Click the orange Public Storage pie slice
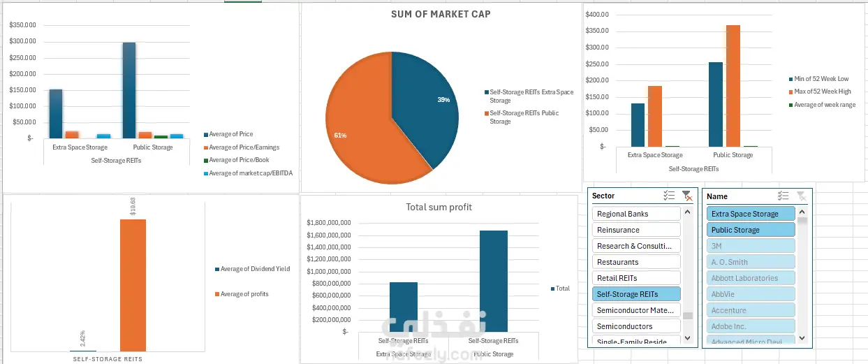This screenshot has width=868, height=364. click(x=356, y=126)
